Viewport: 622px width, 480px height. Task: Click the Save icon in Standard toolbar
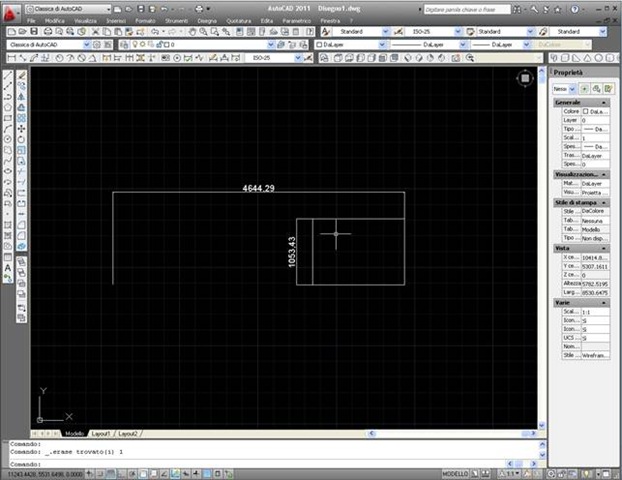(34, 31)
